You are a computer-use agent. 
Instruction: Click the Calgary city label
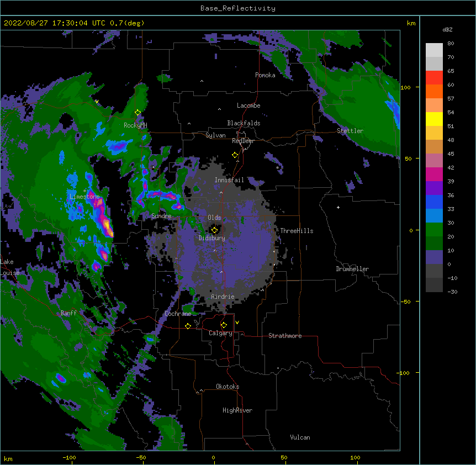[x=220, y=333]
